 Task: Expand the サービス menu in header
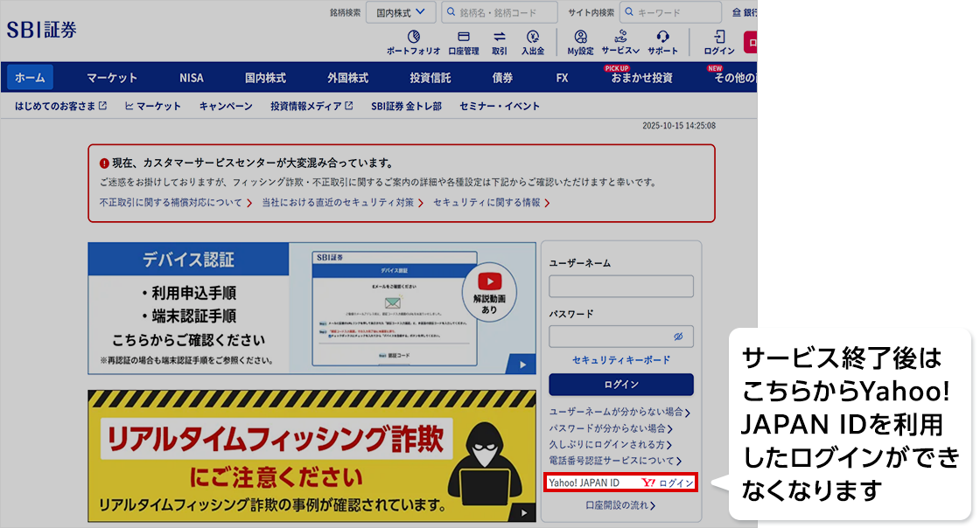click(x=620, y=42)
